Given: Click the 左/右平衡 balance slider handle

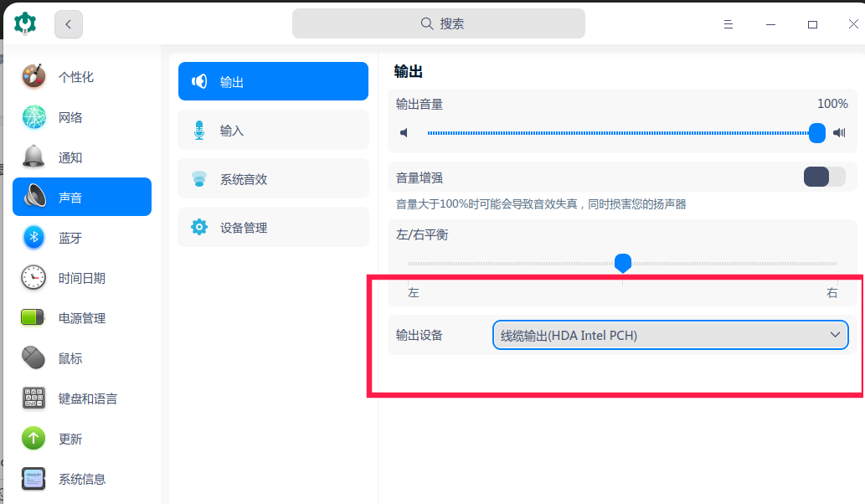Looking at the screenshot, I should pyautogui.click(x=623, y=263).
